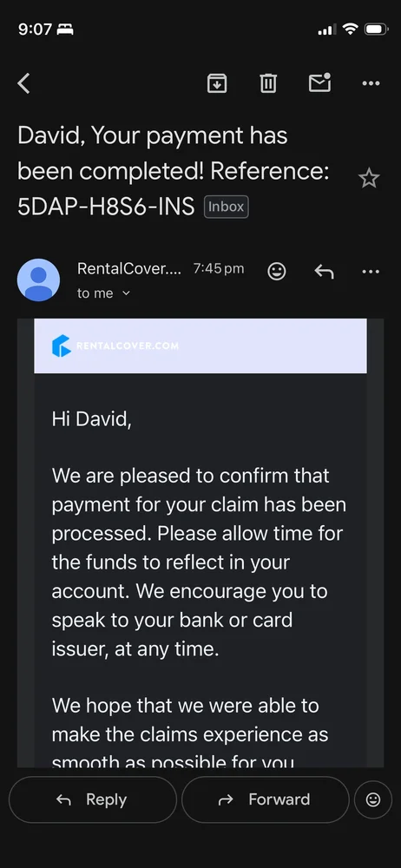Delete email with the trash icon
The width and height of the screenshot is (401, 868).
click(268, 83)
